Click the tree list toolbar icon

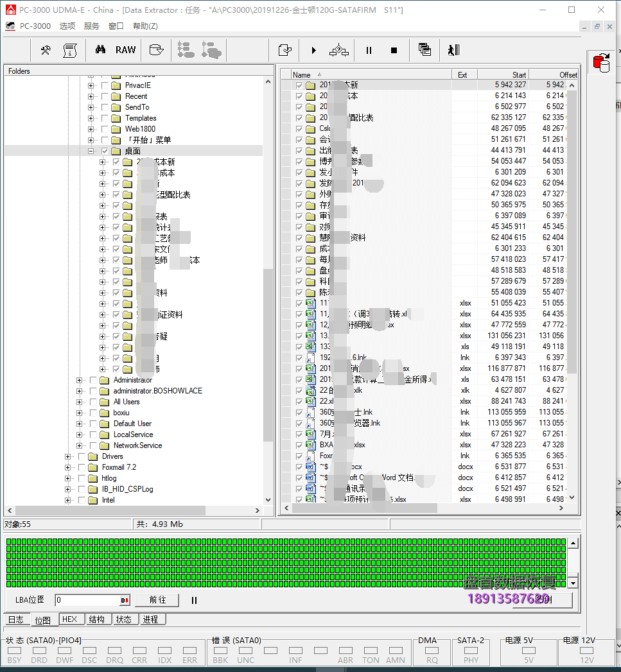[186, 50]
